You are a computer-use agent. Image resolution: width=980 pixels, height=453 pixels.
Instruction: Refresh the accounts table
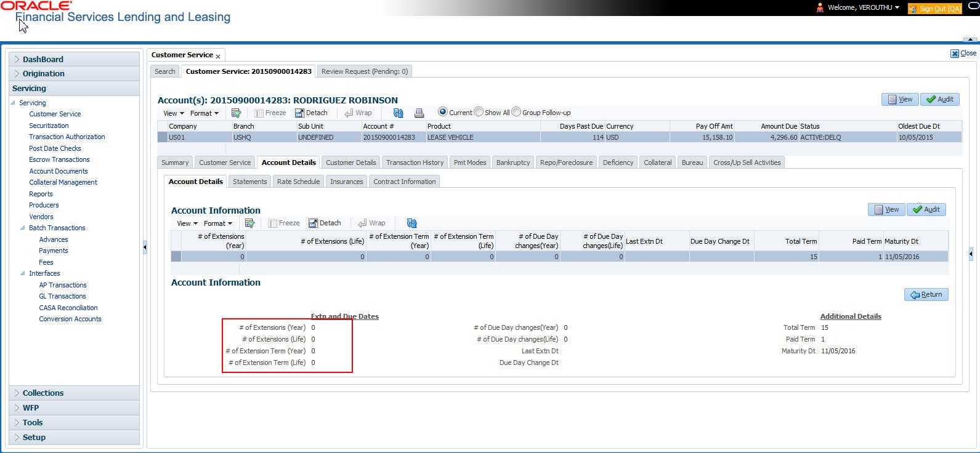[x=399, y=113]
